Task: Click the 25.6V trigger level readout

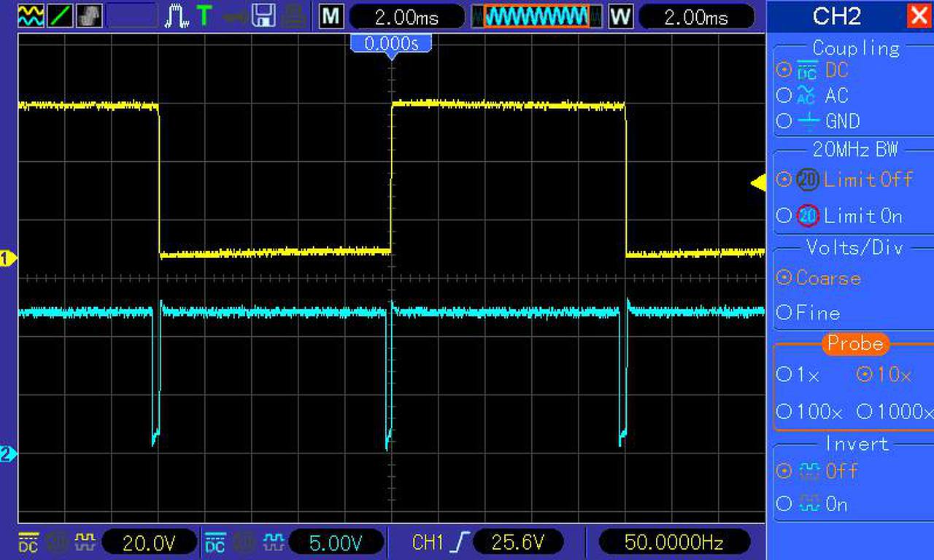Action: pos(519,542)
